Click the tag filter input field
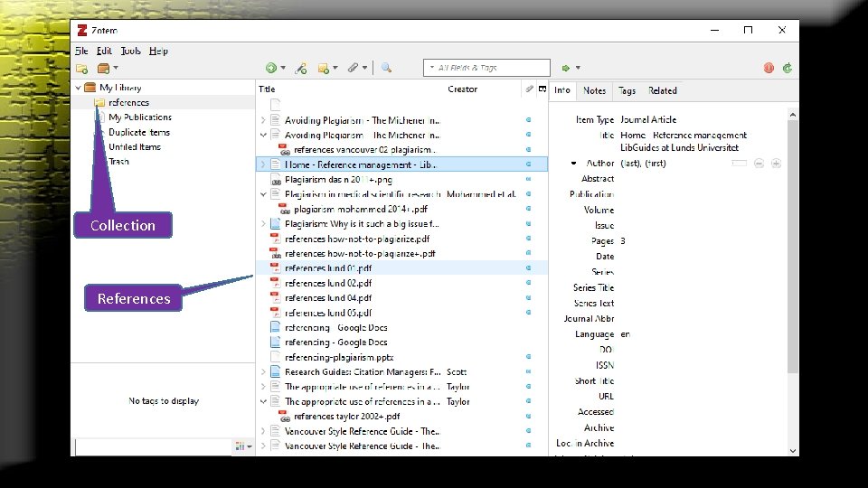 [x=153, y=446]
